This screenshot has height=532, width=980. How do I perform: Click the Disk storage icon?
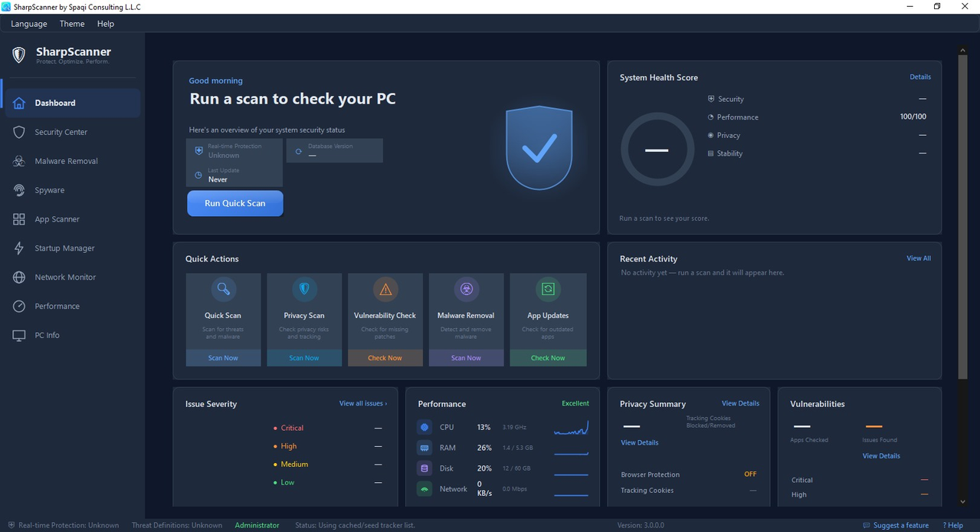[424, 468]
